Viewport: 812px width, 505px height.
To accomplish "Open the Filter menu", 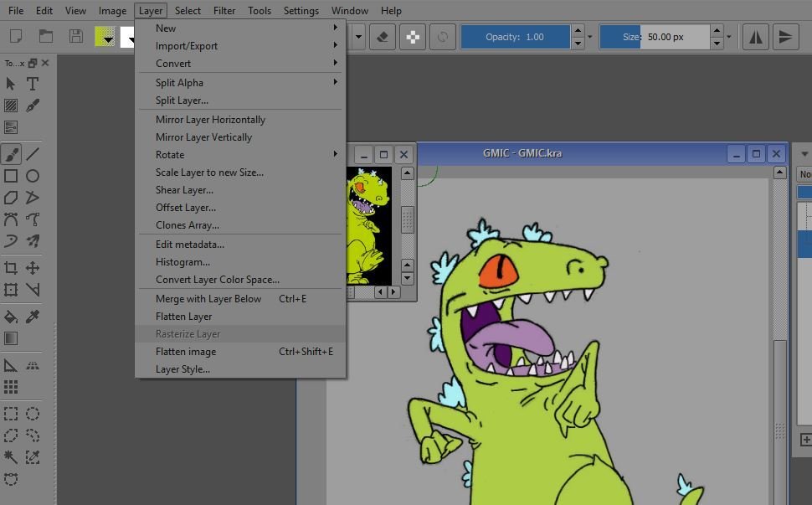I will pyautogui.click(x=224, y=10).
